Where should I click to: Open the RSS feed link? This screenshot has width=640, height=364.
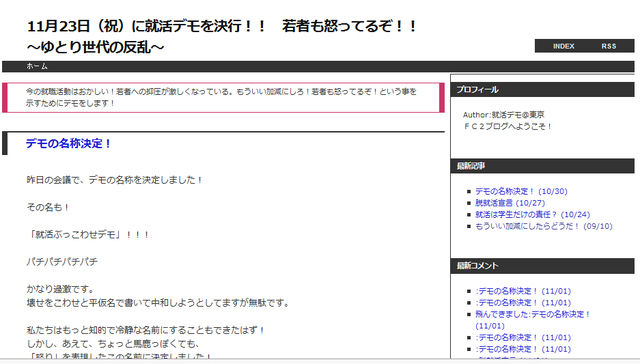[609, 46]
